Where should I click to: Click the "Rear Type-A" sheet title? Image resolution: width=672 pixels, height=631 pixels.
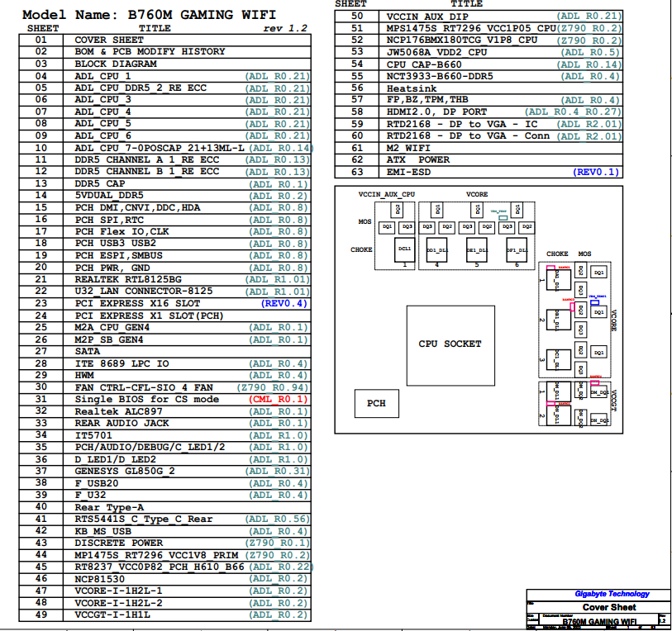coord(109,507)
